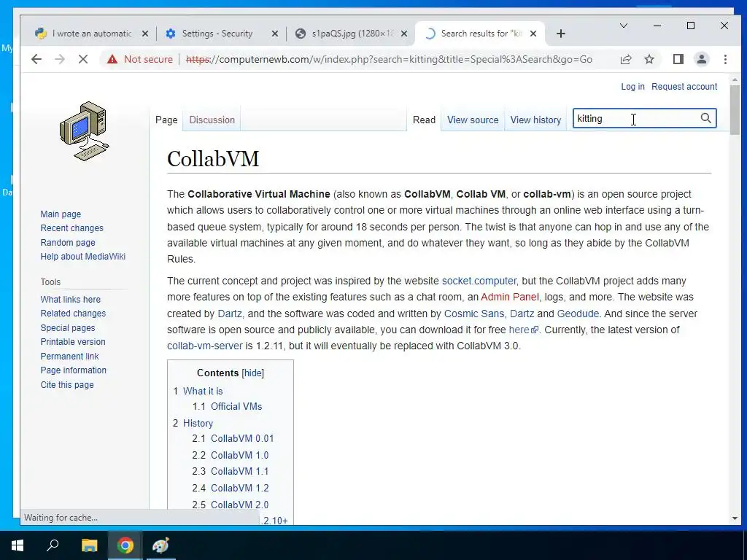Open What links here

pos(71,300)
